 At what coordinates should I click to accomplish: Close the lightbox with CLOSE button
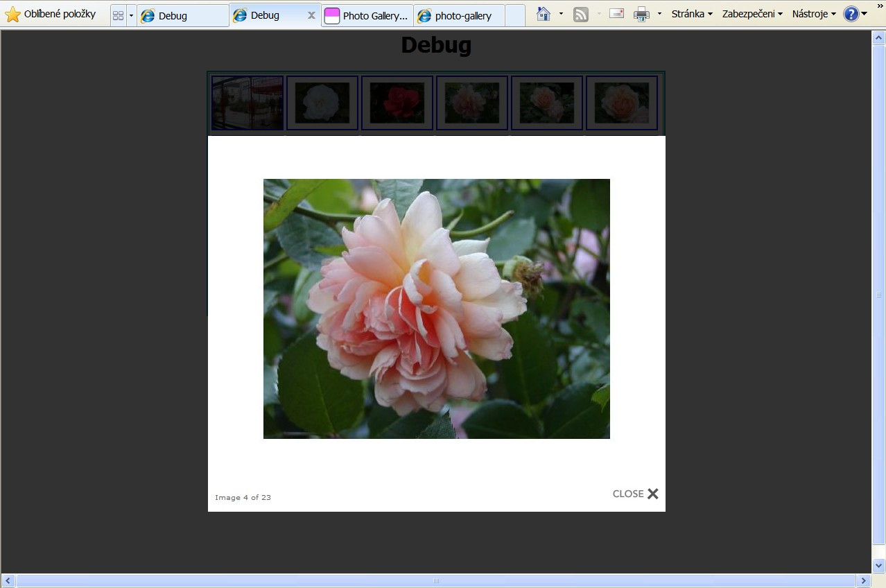point(636,494)
